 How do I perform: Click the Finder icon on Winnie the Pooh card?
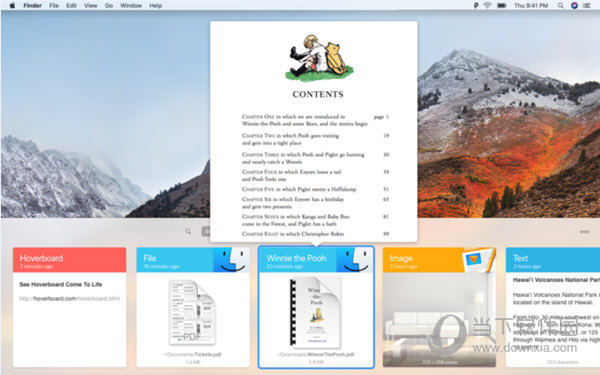click(355, 260)
